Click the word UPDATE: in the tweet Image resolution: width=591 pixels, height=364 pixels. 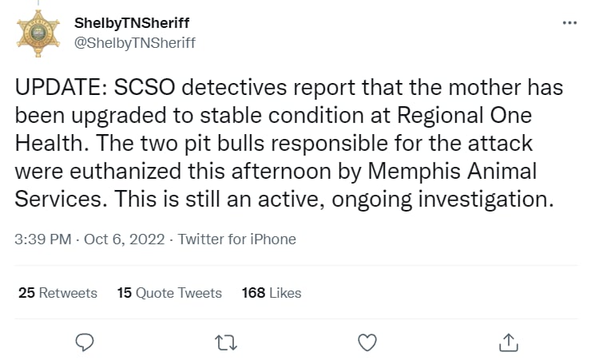click(x=61, y=88)
